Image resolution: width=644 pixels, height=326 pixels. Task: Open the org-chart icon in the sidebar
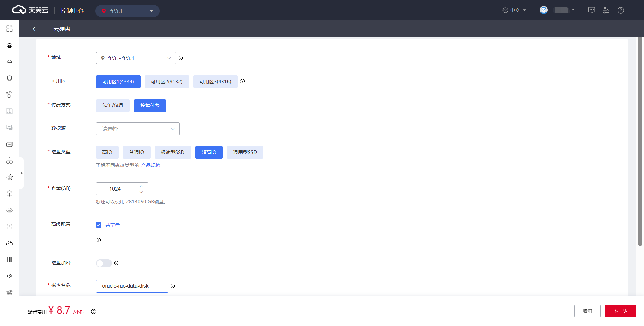pos(9,111)
